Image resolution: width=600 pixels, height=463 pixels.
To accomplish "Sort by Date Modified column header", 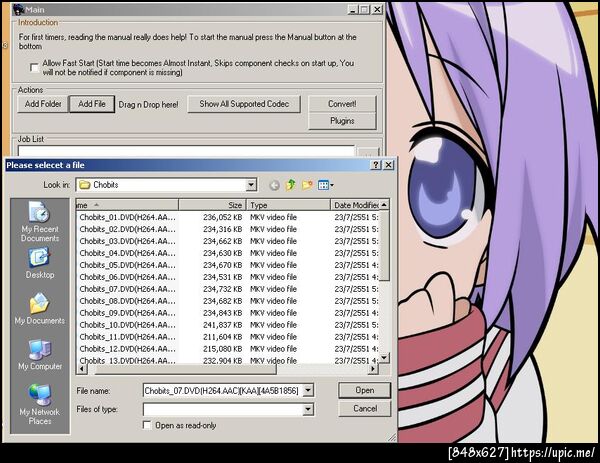I will point(355,205).
